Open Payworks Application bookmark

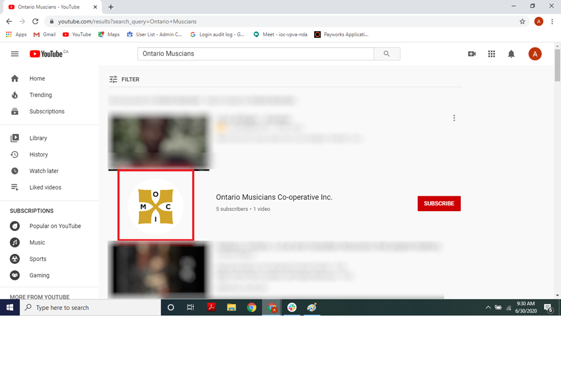click(x=341, y=35)
